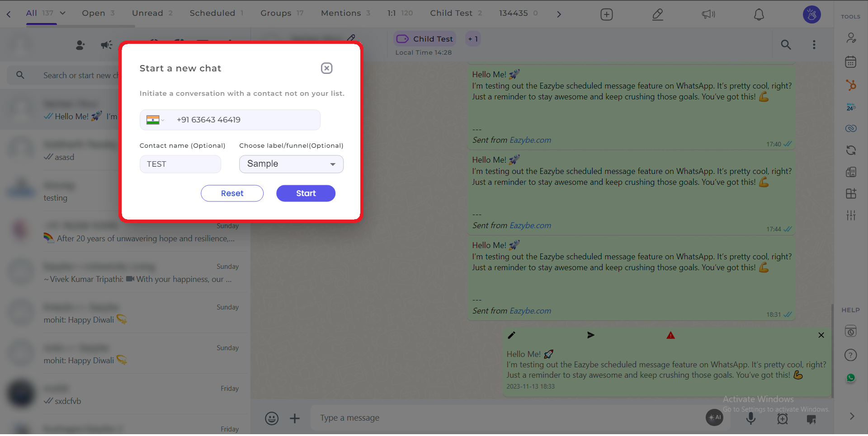
Task: Click the Contact name field containing TEST
Action: point(180,164)
